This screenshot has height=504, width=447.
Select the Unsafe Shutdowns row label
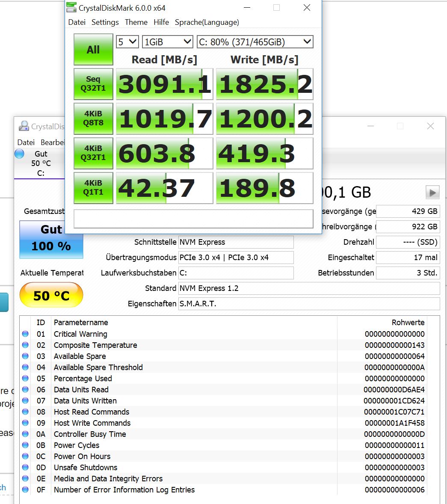pyautogui.click(x=86, y=467)
